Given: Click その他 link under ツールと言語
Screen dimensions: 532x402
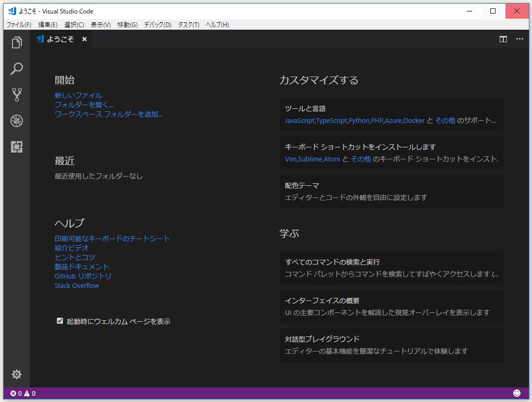Looking at the screenshot, I should click(445, 121).
